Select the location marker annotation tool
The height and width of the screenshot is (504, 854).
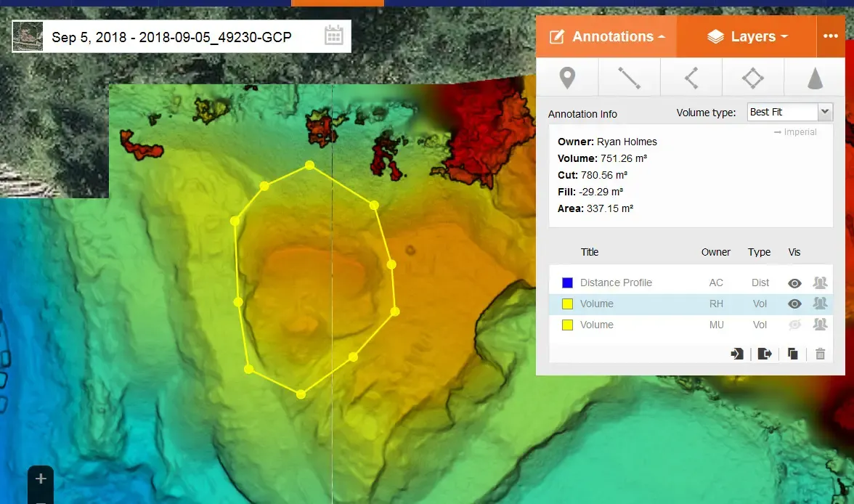pos(568,76)
